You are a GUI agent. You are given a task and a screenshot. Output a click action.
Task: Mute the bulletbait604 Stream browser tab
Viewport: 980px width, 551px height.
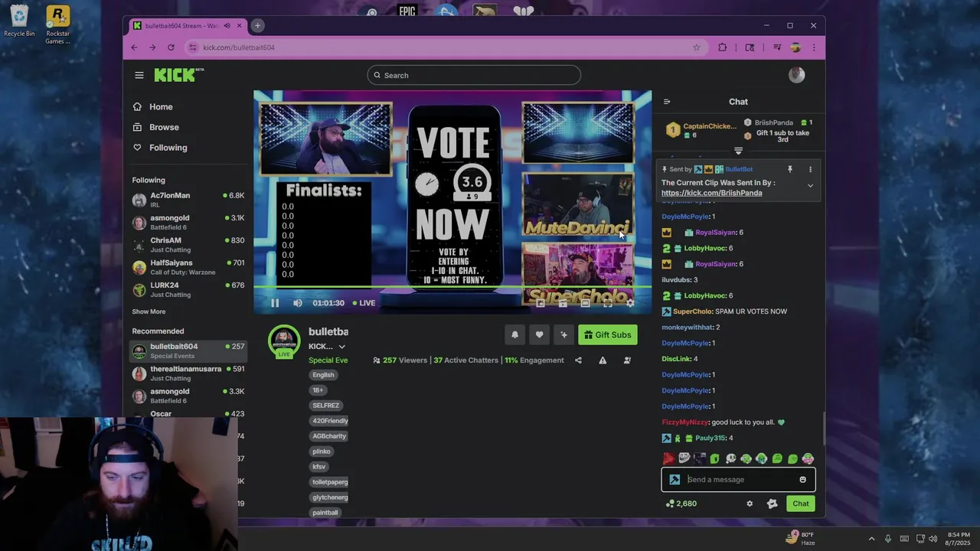pyautogui.click(x=227, y=25)
